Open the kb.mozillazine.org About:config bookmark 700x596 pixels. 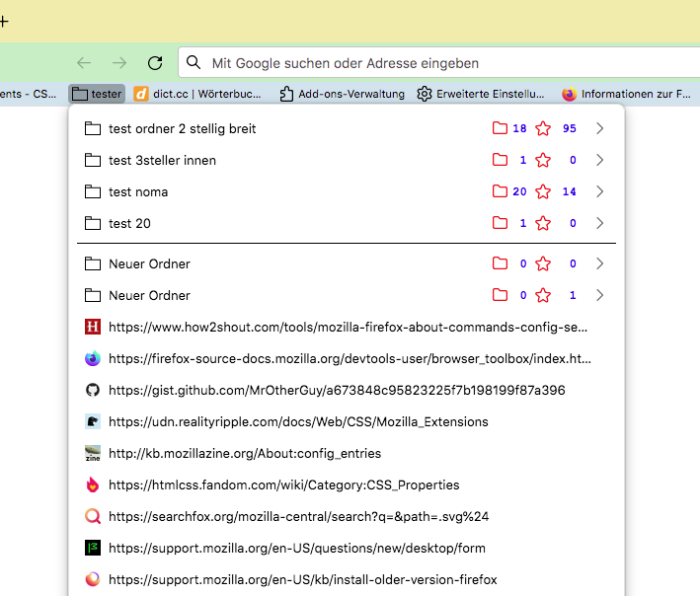pyautogui.click(x=244, y=453)
